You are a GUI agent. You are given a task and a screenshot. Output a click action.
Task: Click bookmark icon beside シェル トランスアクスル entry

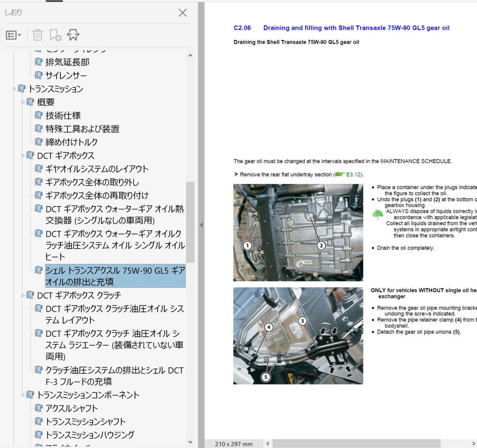tap(39, 270)
